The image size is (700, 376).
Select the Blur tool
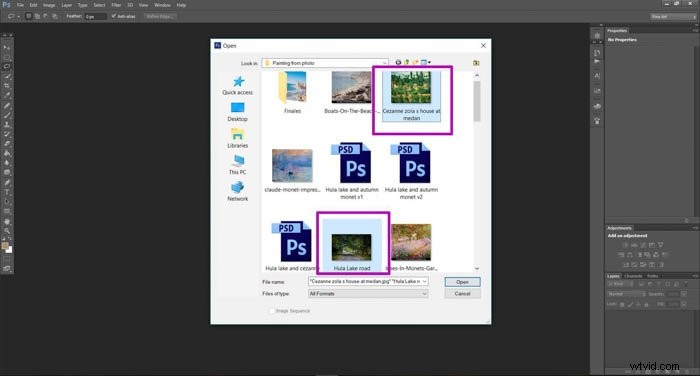pos(7,163)
